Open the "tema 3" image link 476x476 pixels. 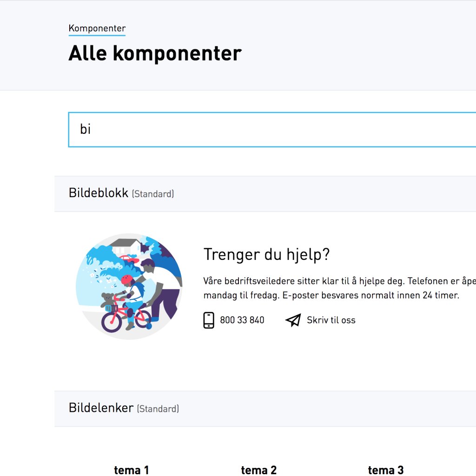(385, 470)
